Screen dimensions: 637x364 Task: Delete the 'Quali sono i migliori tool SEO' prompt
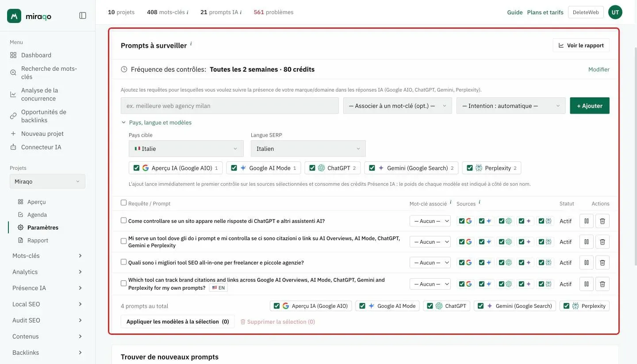point(602,263)
